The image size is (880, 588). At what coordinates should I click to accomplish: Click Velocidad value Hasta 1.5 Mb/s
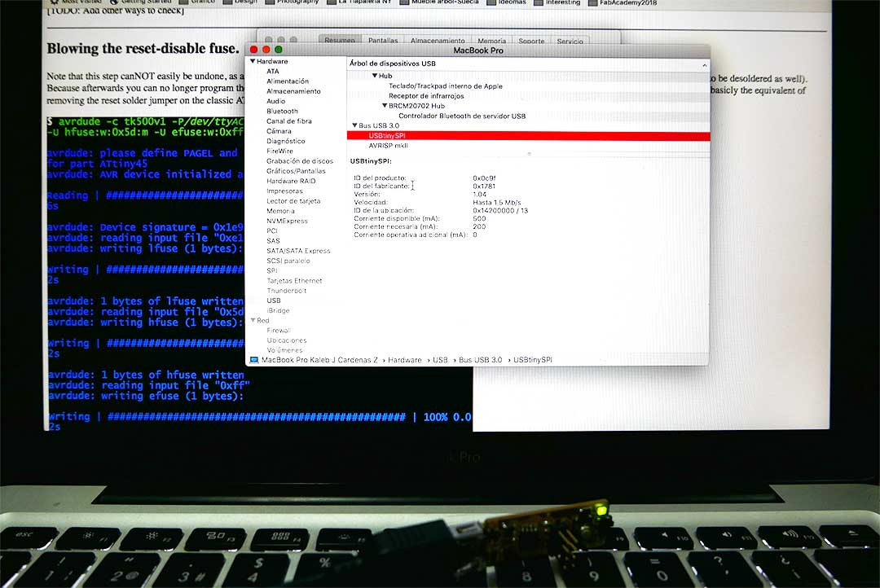click(497, 203)
